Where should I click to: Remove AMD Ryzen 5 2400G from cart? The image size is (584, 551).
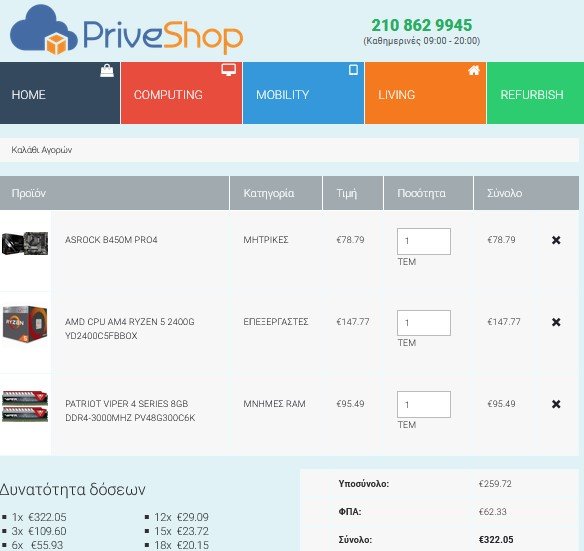[556, 322]
